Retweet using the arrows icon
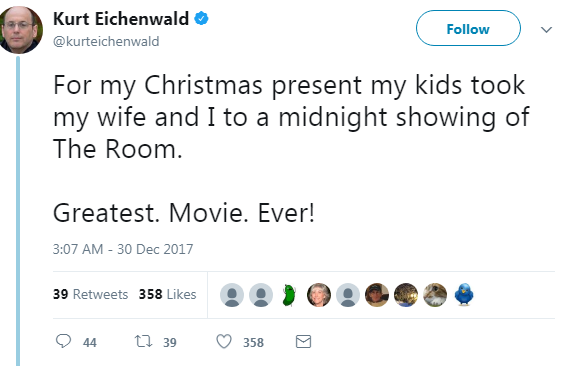Screen dimensions: 565x366 click(x=143, y=341)
